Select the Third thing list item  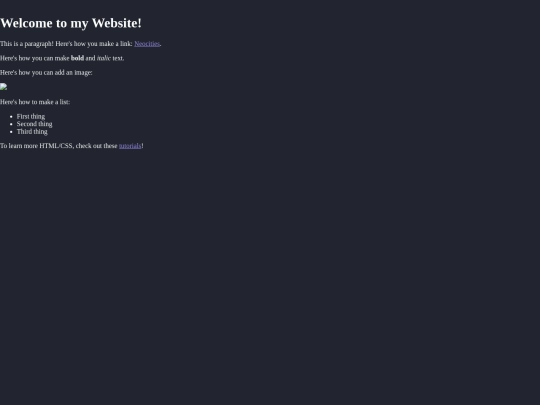(x=32, y=132)
